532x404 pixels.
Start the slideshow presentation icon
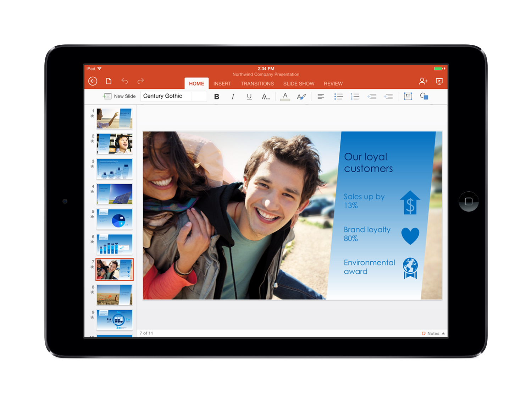[439, 81]
